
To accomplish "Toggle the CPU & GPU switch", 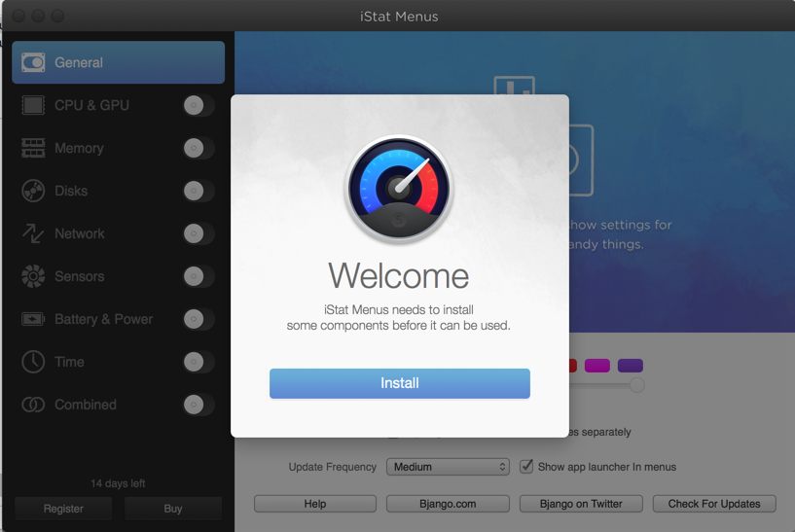I will (199, 105).
